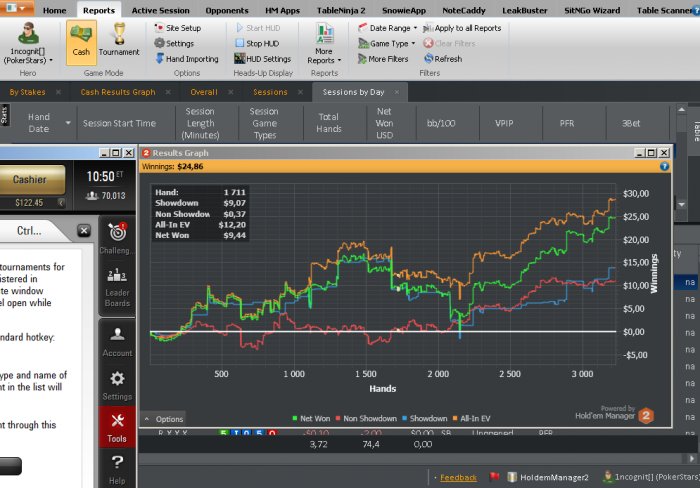
Task: Open the SitNGo Wizard tab
Action: point(592,10)
